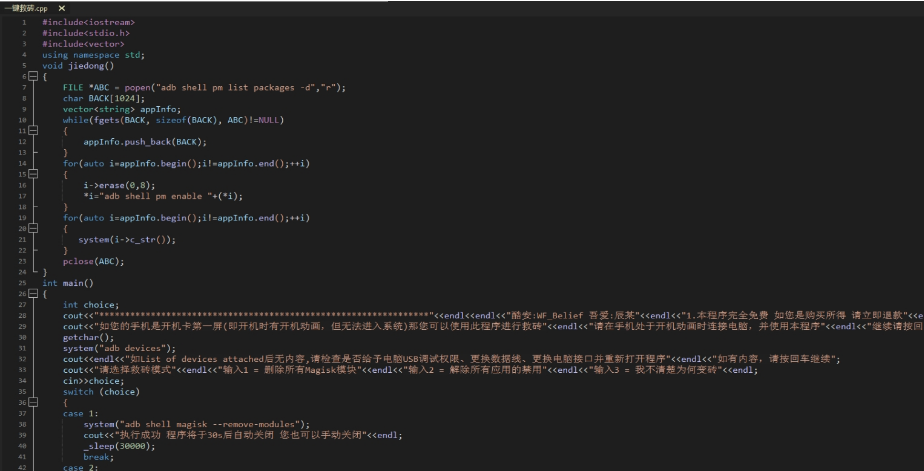This screenshot has height=471, width=924.
Task: Place cursor on #include<iostream> line
Action: tap(88, 22)
